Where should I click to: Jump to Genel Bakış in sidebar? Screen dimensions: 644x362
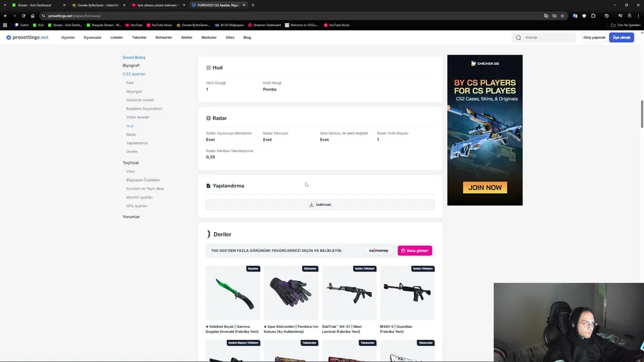134,57
